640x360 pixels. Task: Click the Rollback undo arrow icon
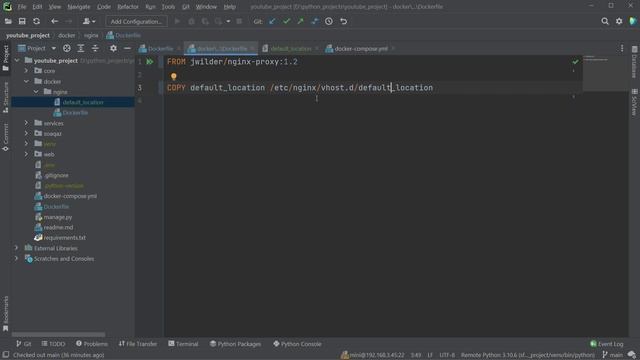click(343, 21)
